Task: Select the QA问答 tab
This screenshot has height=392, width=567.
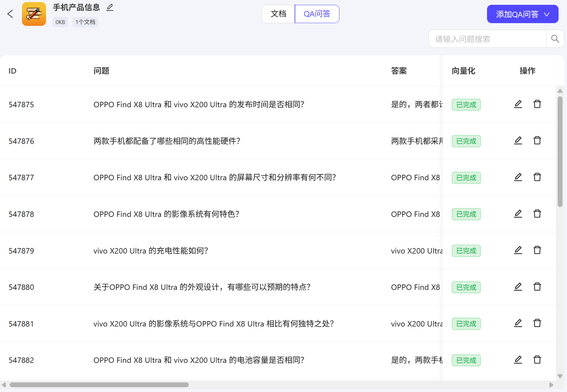Action: (x=317, y=14)
